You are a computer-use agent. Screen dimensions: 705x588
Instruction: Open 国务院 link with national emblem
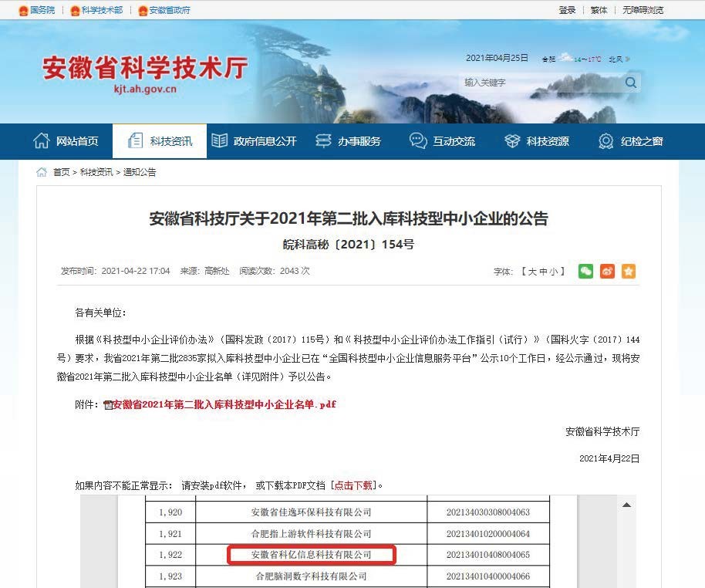coord(37,10)
